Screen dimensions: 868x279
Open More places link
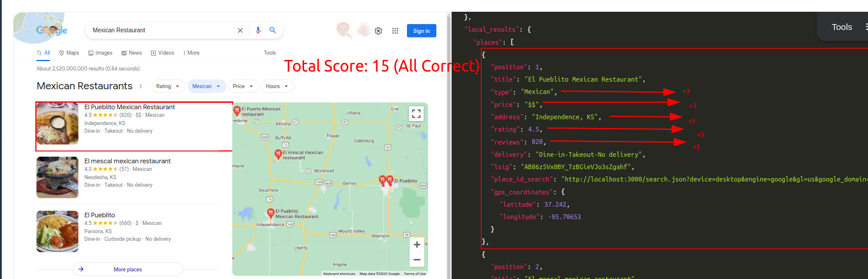tap(128, 270)
